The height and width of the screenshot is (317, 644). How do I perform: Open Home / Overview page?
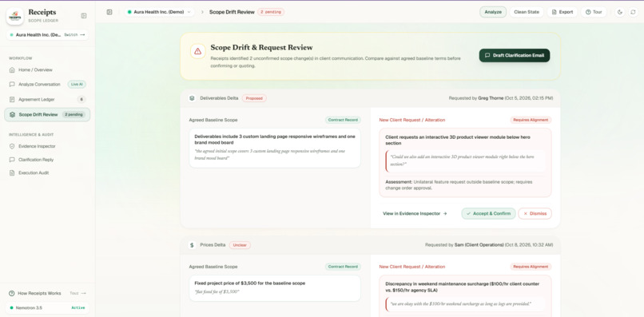(47, 69)
